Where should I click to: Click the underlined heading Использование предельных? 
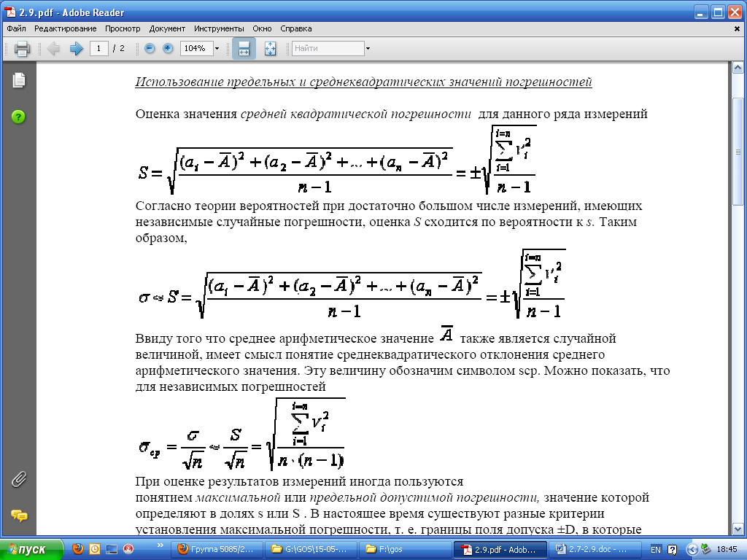tap(363, 82)
